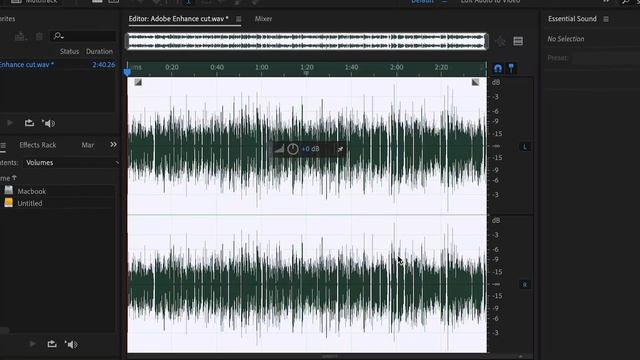Open the Preset dropdown in Essential Sound
The image size is (640, 360).
(x=606, y=58)
